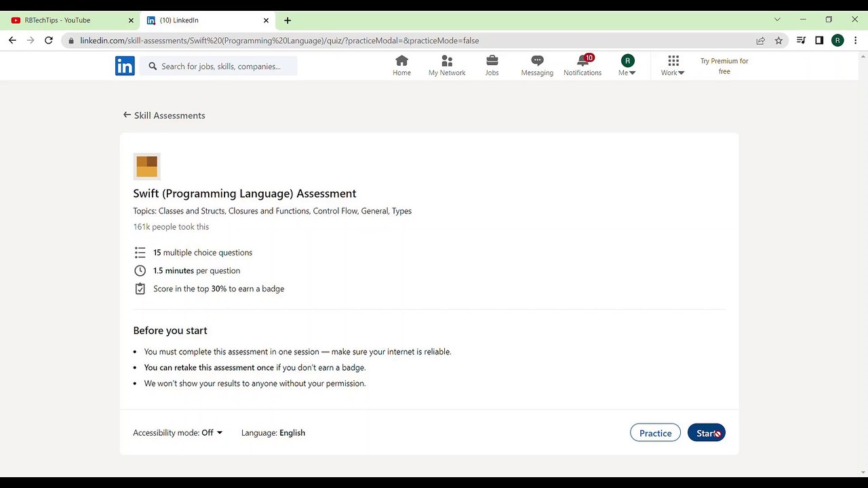Close the LinkedIn browser tab
The width and height of the screenshot is (868, 488).
point(266,20)
